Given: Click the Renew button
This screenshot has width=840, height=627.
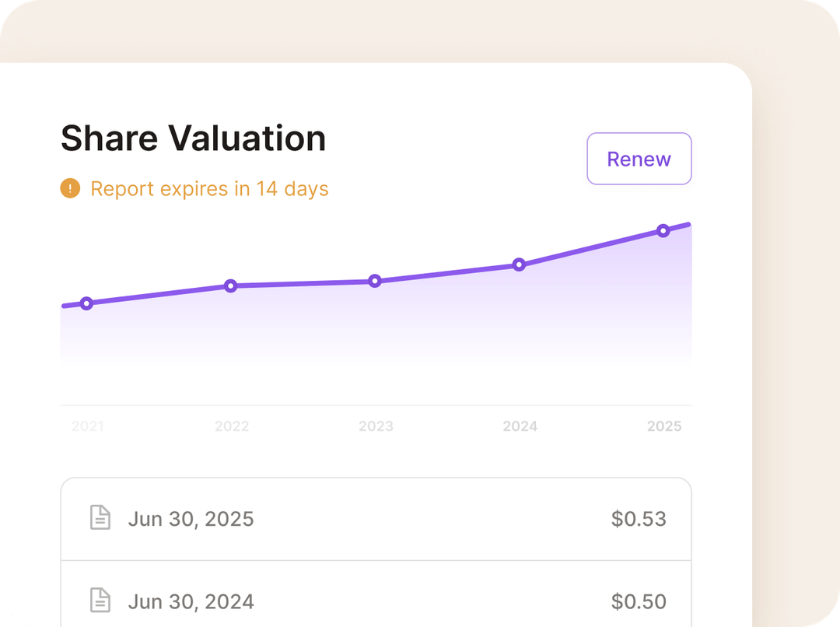Looking at the screenshot, I should (639, 159).
